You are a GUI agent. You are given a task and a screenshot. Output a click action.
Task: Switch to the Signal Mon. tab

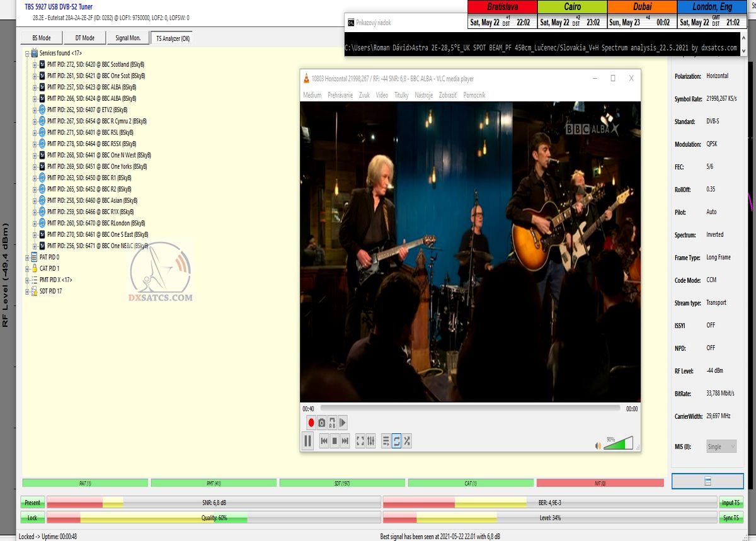(128, 38)
